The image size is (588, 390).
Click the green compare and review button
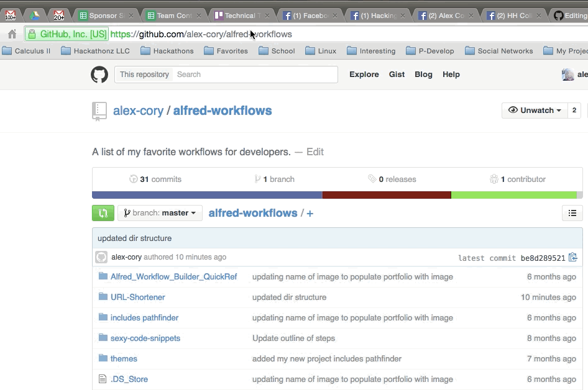103,213
